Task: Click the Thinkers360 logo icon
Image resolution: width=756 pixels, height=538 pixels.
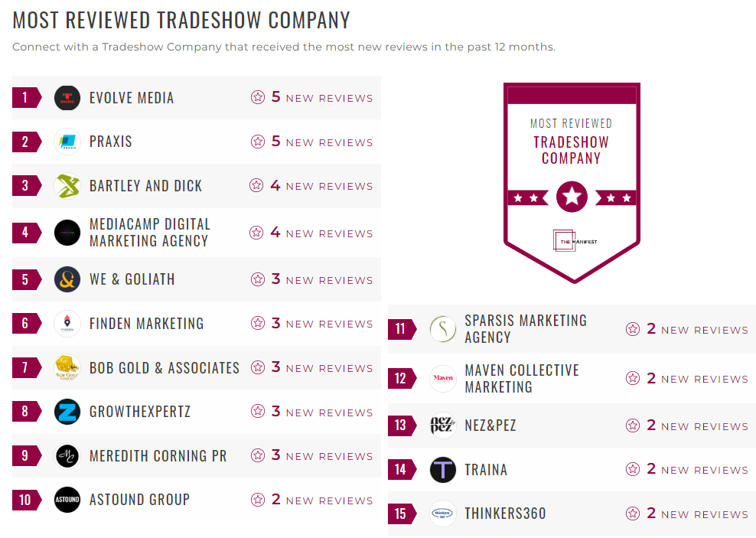Action: [443, 514]
